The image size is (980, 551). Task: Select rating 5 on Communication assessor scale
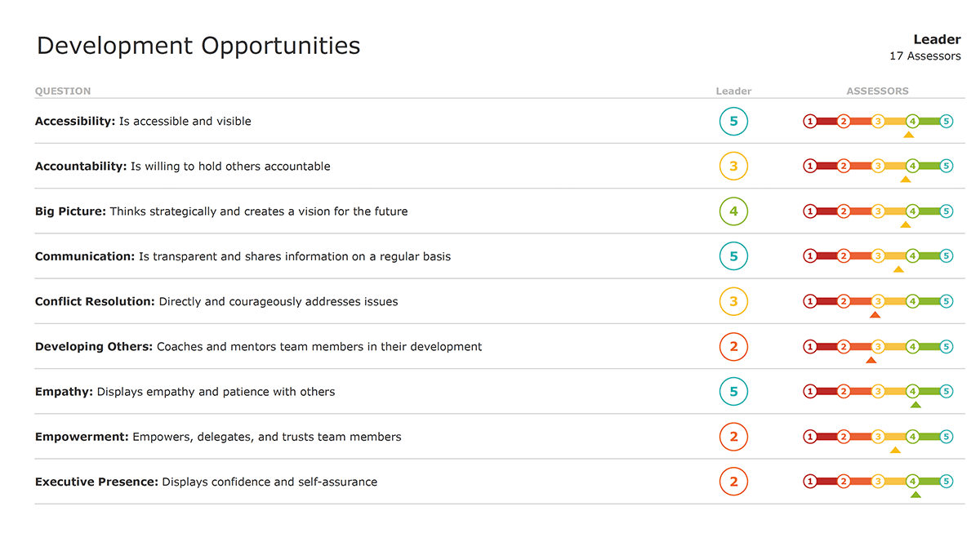(947, 256)
